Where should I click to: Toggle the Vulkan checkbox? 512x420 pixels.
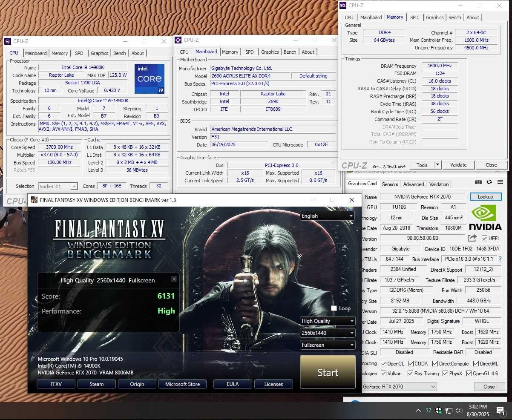(383, 374)
